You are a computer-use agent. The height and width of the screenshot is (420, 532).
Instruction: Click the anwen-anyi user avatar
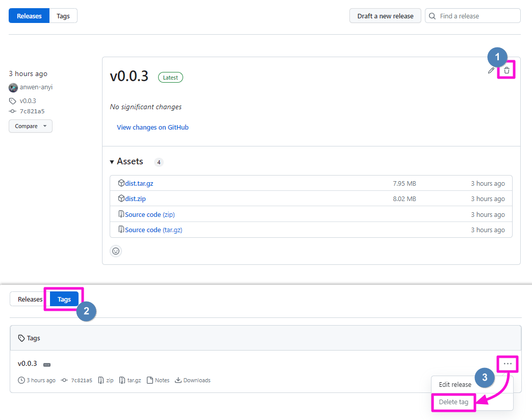[x=13, y=87]
